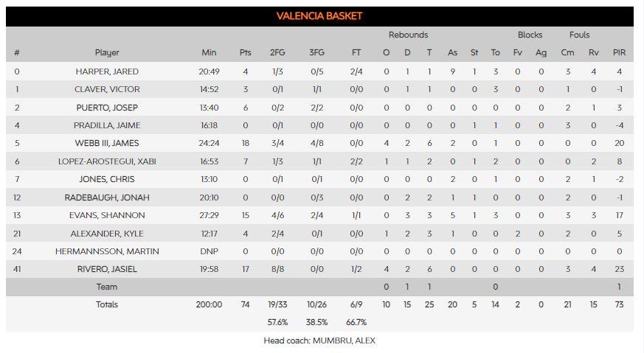
Task: Select Puerto, Josep in the player list
Action: tap(107, 108)
